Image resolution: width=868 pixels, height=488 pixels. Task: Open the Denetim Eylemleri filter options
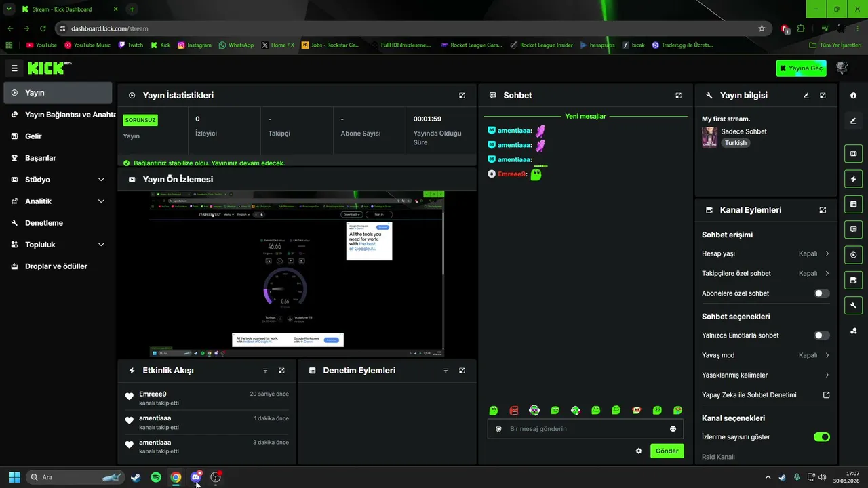(446, 371)
